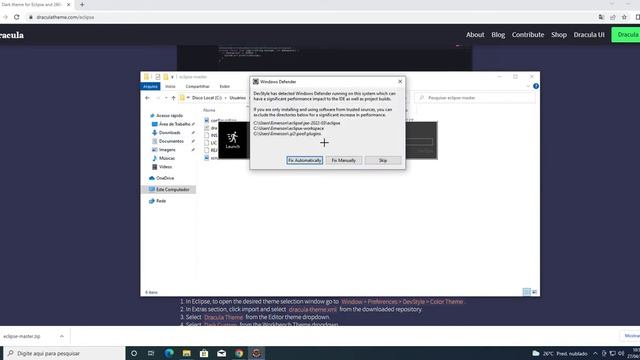Bookmark this page with the star icon

point(624,17)
